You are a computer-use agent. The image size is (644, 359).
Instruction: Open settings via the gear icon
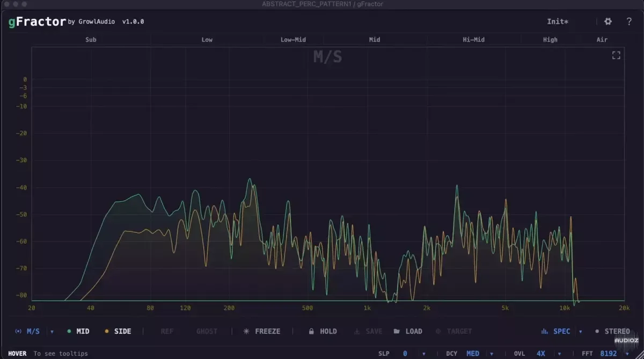608,21
